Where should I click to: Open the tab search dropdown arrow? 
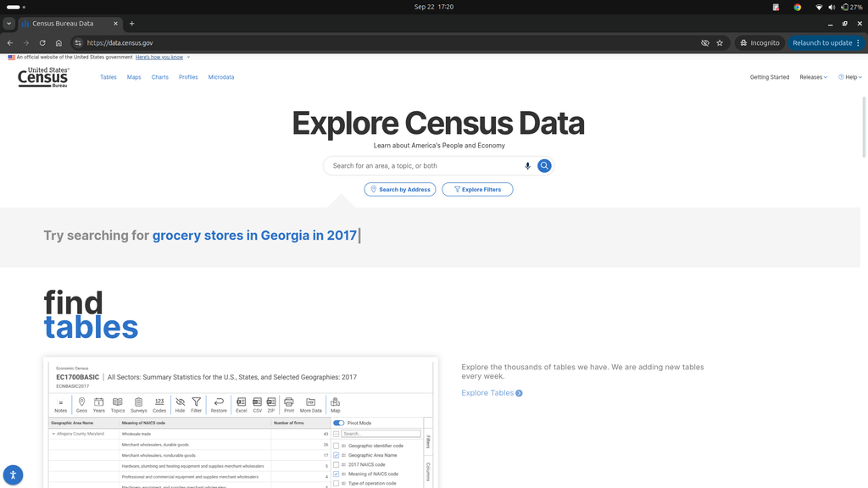8,23
